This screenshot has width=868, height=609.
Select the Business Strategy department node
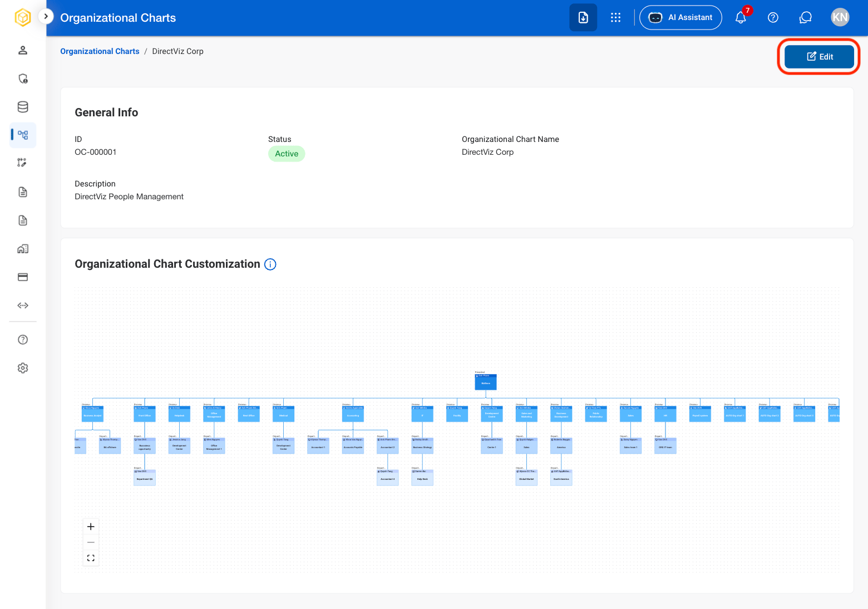click(422, 445)
